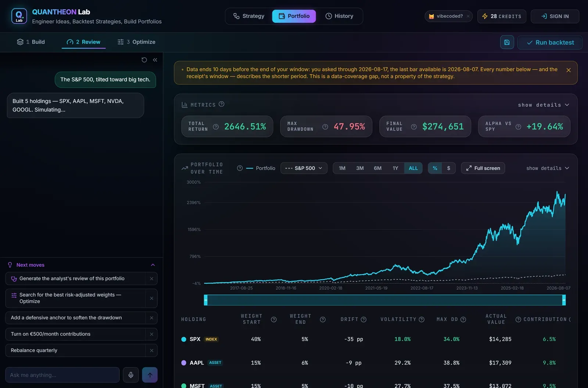This screenshot has width=588, height=388.
Task: Click the right range slider handle
Action: (x=564, y=300)
